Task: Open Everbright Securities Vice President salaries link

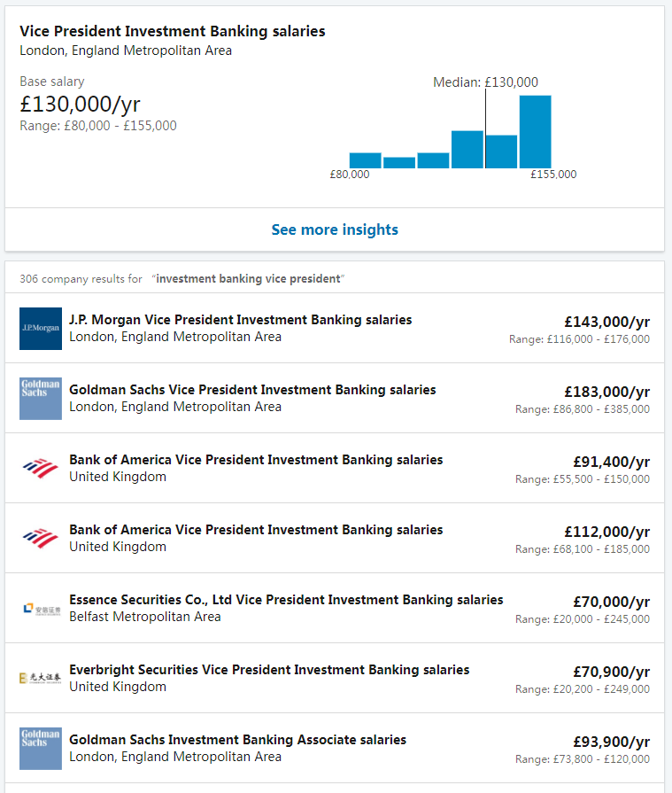Action: tap(269, 670)
